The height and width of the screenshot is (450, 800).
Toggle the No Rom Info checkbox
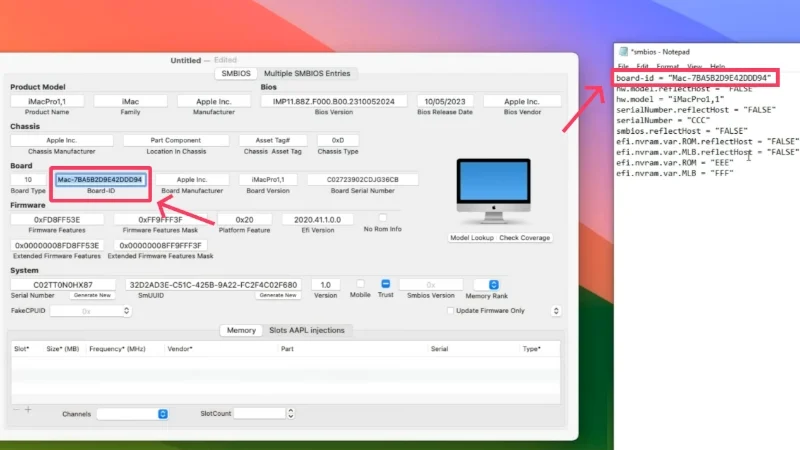(382, 218)
